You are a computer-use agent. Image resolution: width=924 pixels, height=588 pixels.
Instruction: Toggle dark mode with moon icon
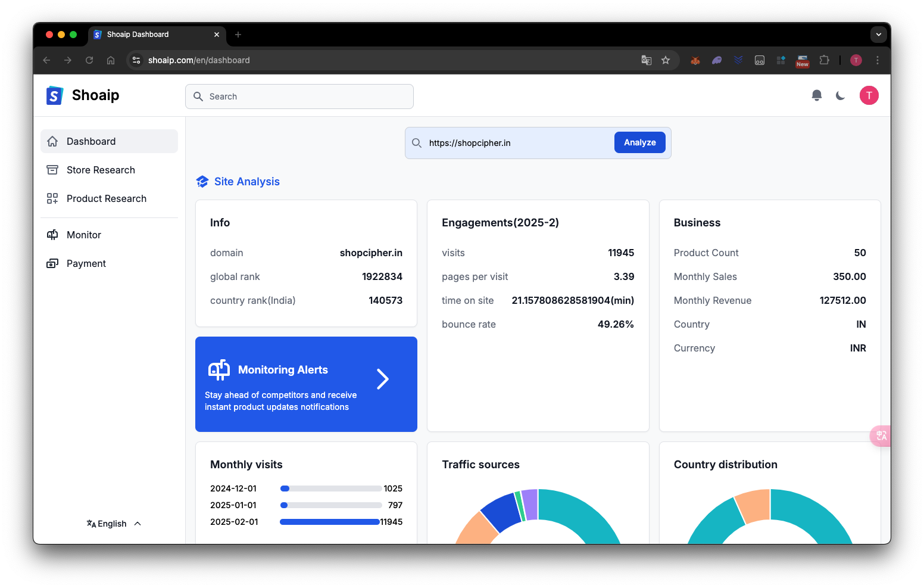coord(841,95)
